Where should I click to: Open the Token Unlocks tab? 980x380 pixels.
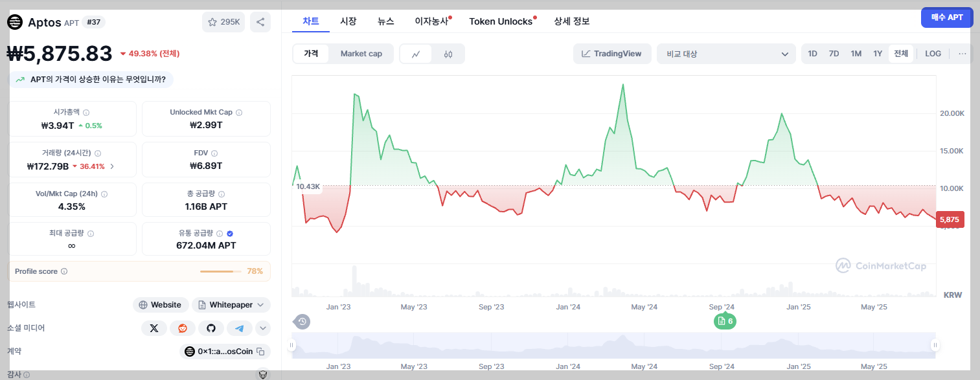click(501, 21)
